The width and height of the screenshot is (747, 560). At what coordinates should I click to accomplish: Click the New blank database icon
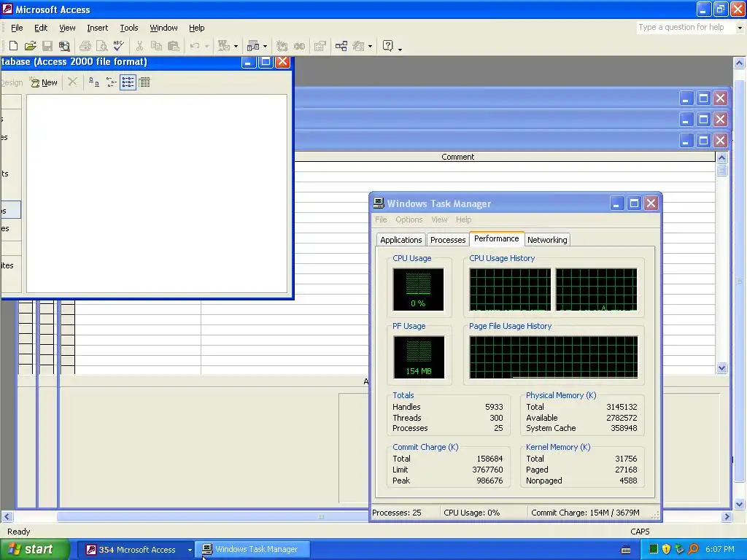click(x=13, y=46)
